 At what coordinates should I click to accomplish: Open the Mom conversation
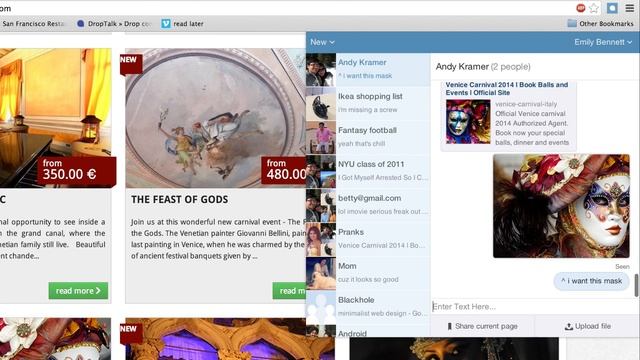pos(368,273)
